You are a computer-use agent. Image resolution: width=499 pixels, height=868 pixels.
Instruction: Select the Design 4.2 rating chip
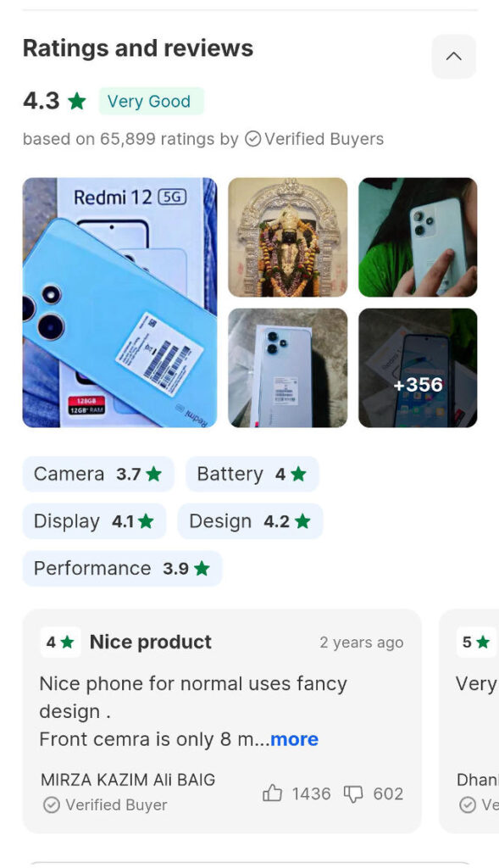[x=250, y=521]
